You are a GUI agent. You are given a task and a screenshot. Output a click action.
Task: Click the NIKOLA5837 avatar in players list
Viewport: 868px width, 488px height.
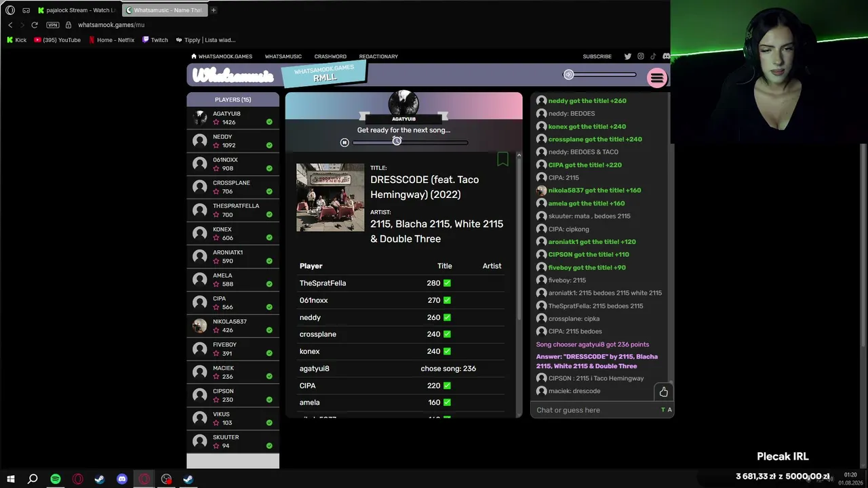[199, 326]
